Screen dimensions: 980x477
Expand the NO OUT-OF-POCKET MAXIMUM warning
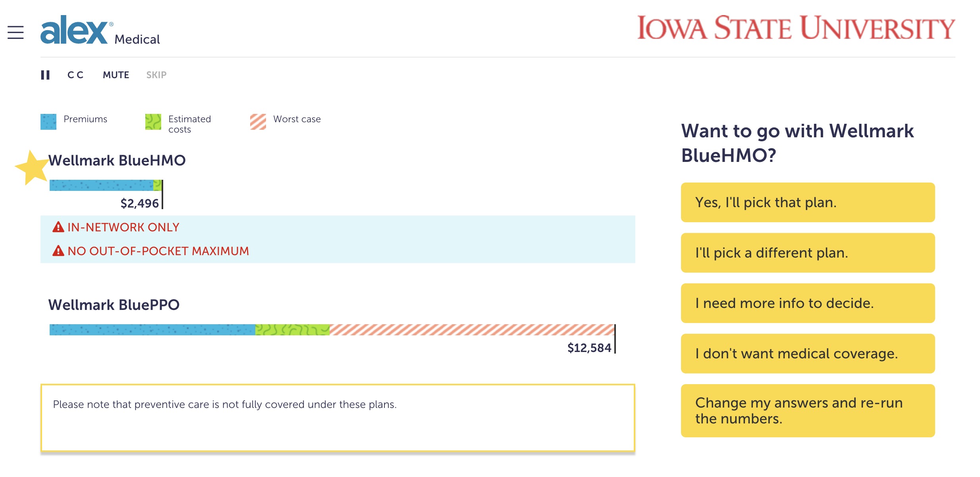[150, 251]
